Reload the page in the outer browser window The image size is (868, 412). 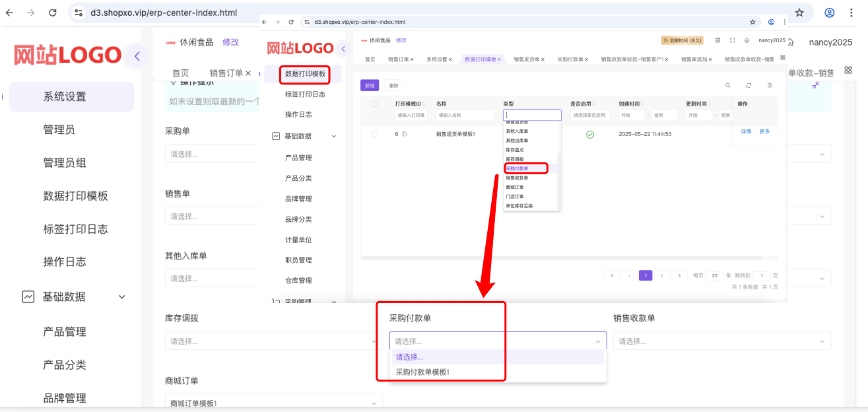click(52, 13)
